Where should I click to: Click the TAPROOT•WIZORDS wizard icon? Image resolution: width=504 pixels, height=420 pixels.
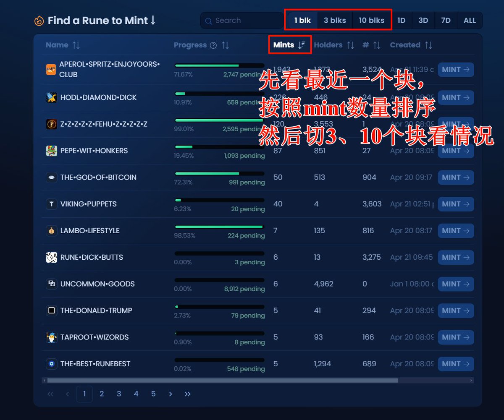click(x=51, y=337)
